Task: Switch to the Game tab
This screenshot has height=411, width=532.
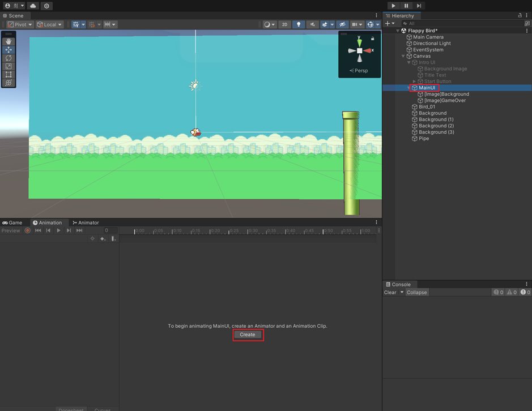Action: [12, 222]
